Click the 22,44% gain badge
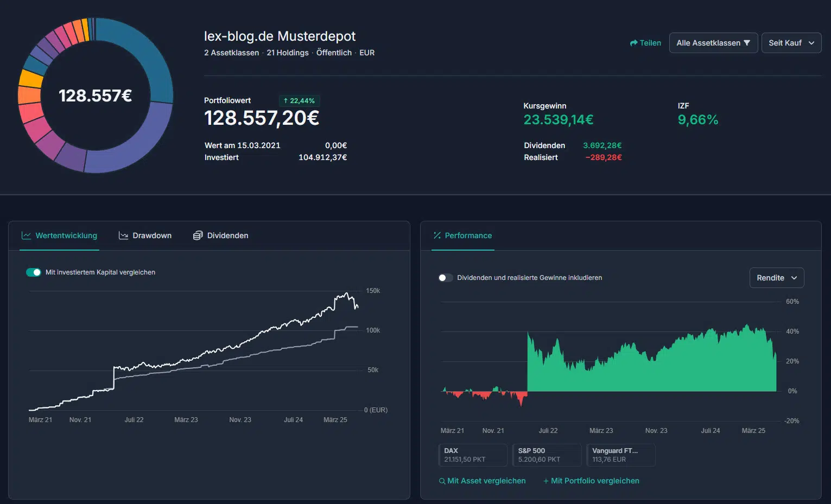The image size is (831, 504). tap(299, 101)
